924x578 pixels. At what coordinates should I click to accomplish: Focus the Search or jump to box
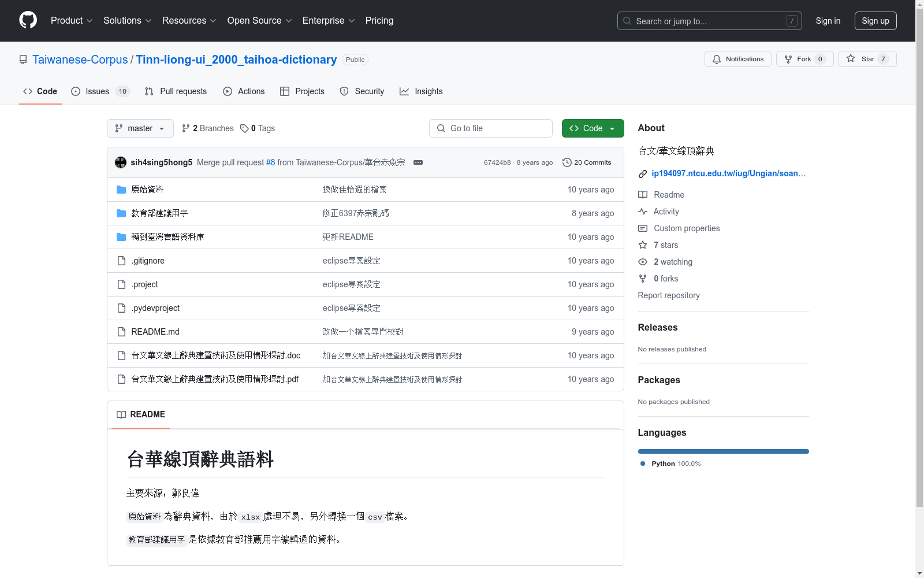pyautogui.click(x=710, y=21)
